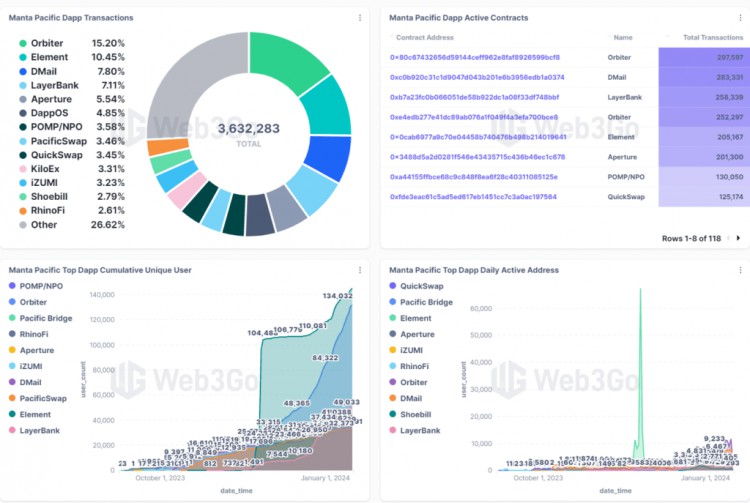Click the green Orbiter donut slice
Image resolution: width=750 pixels, height=503 pixels.
(x=285, y=60)
